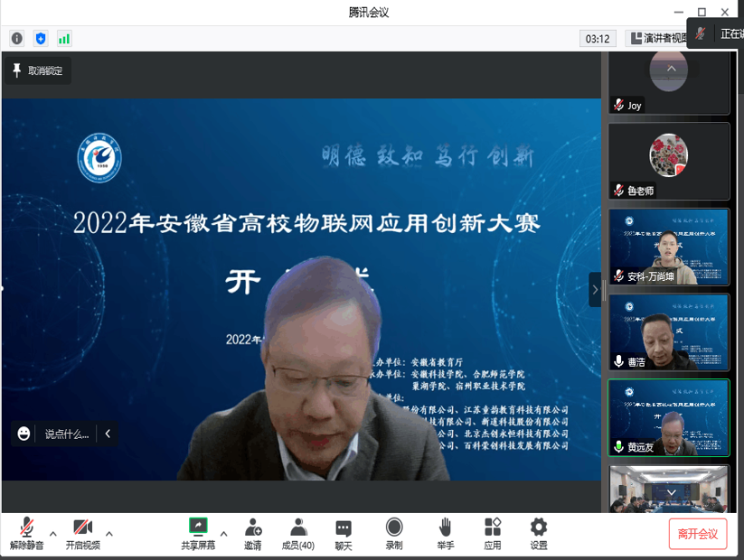Turn on camera with 开启视频
The height and width of the screenshot is (560, 744).
pos(82,533)
